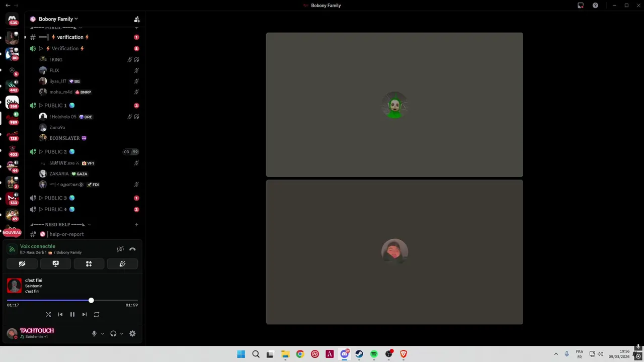Open Steam from the taskbar
Viewport: 644px width, 362px height.
coord(359,354)
